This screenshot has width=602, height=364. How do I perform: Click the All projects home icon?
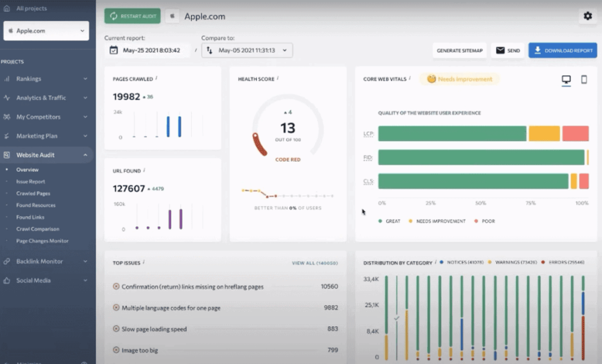tap(6, 8)
